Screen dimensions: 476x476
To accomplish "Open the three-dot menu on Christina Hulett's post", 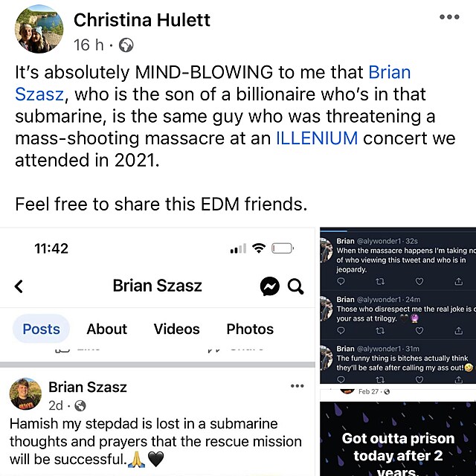I will [x=450, y=18].
